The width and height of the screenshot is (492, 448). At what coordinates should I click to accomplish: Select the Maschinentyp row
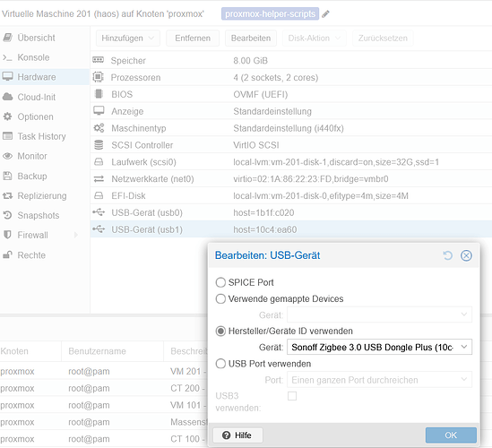291,128
